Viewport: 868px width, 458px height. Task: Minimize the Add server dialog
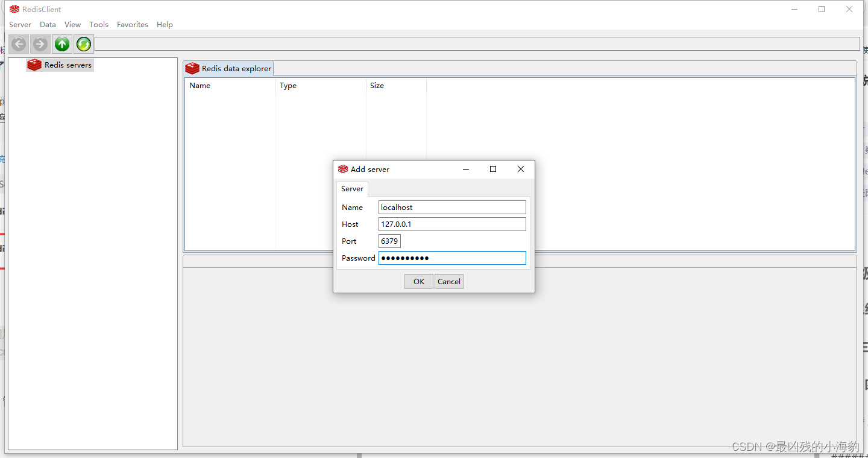pyautogui.click(x=466, y=169)
